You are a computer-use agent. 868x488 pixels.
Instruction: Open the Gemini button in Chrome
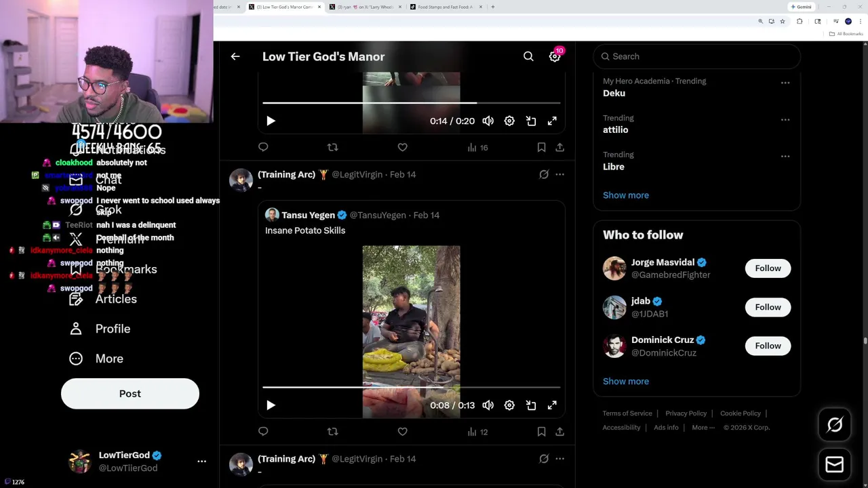coord(801,7)
